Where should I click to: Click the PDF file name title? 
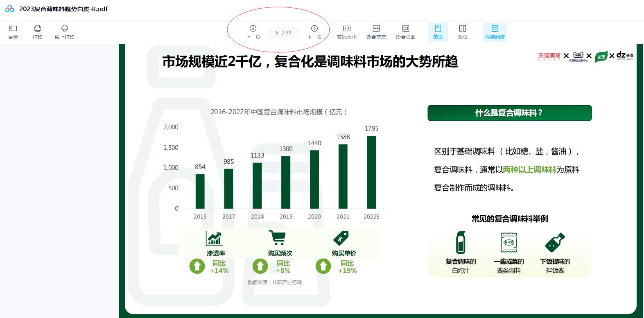(x=63, y=9)
